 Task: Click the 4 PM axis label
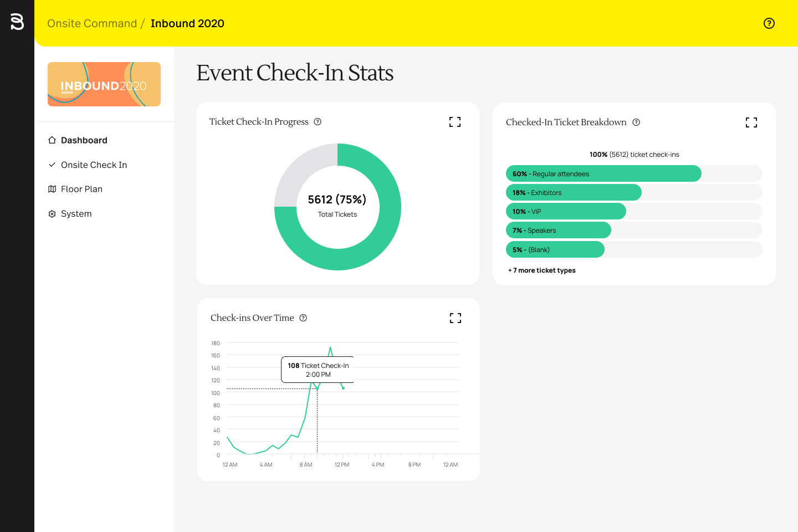(x=378, y=465)
